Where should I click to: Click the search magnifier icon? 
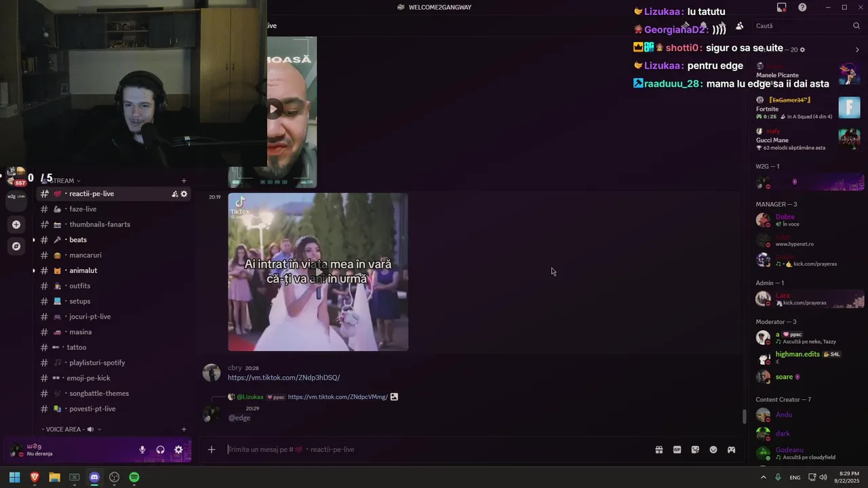point(856,26)
